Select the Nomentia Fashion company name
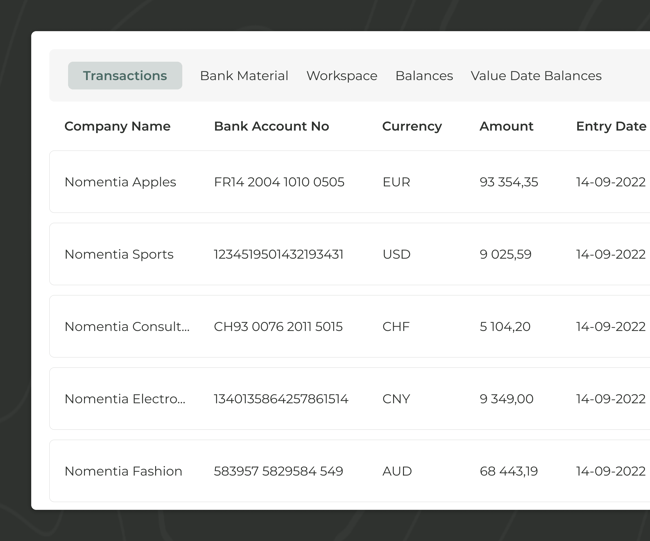650x541 pixels. (x=124, y=471)
